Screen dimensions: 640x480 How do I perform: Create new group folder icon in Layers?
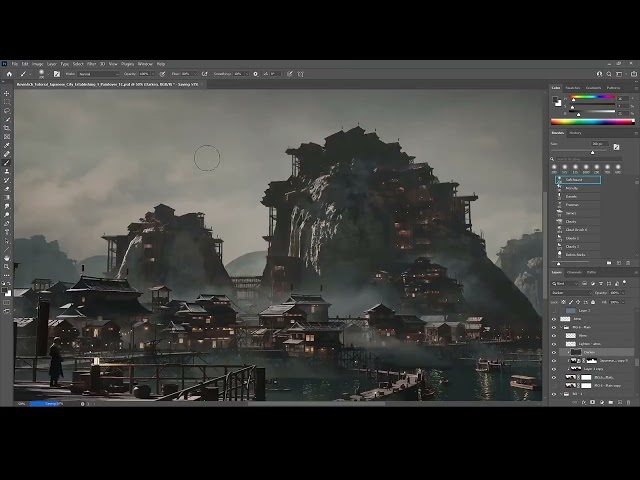611,402
